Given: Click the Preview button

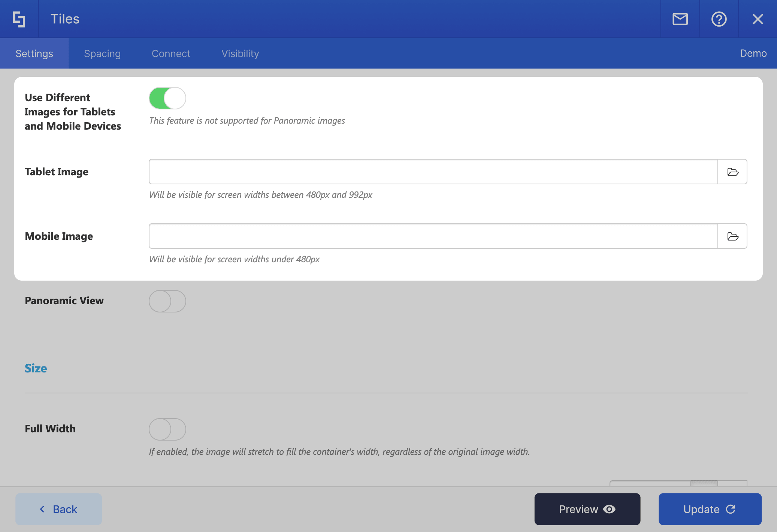Looking at the screenshot, I should [x=587, y=509].
